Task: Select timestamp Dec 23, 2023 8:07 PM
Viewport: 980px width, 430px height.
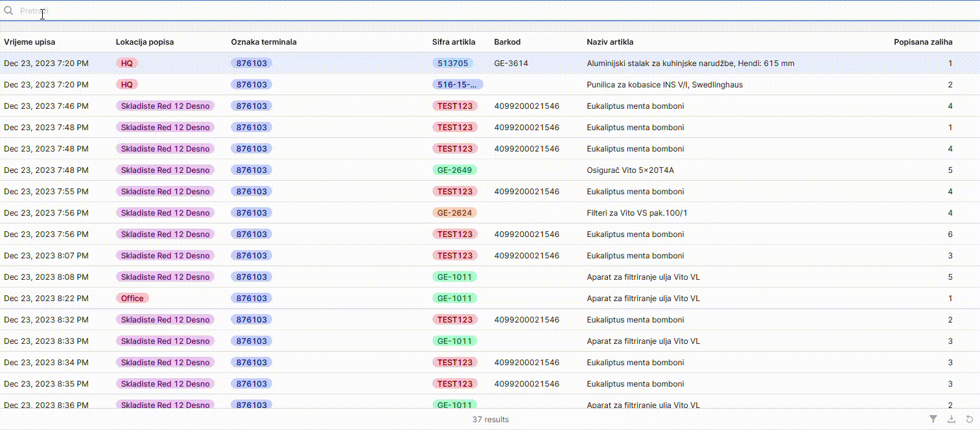Action: click(46, 256)
